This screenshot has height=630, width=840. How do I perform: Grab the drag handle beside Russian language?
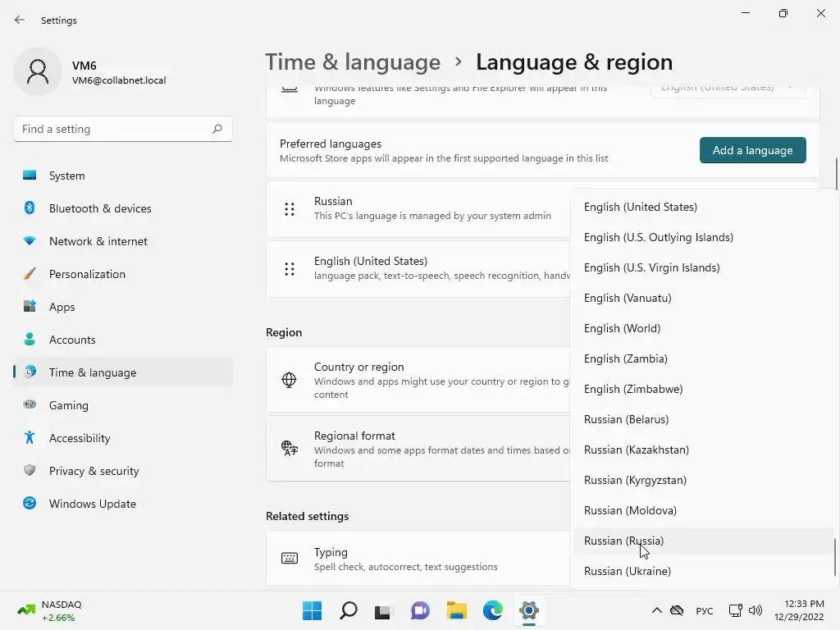(290, 209)
